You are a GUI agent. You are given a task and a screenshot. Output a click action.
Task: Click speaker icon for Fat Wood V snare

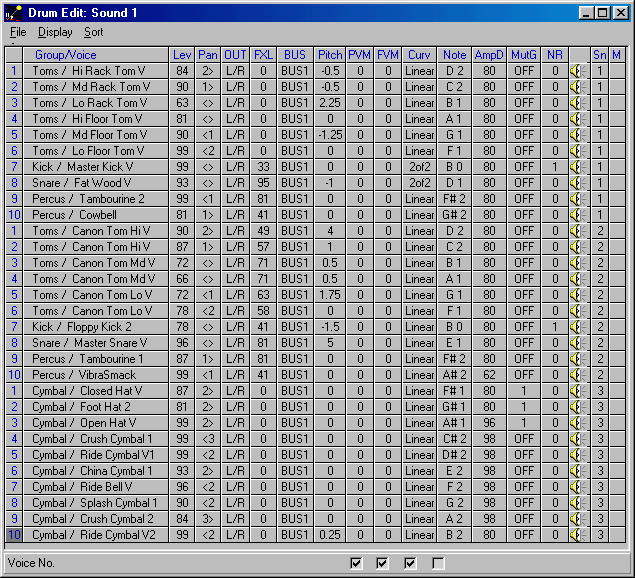(577, 183)
